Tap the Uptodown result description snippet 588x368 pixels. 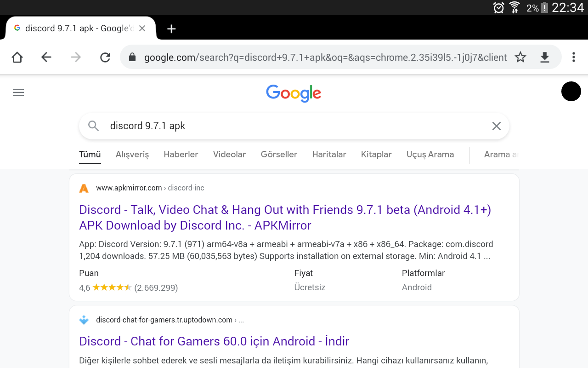click(x=283, y=360)
